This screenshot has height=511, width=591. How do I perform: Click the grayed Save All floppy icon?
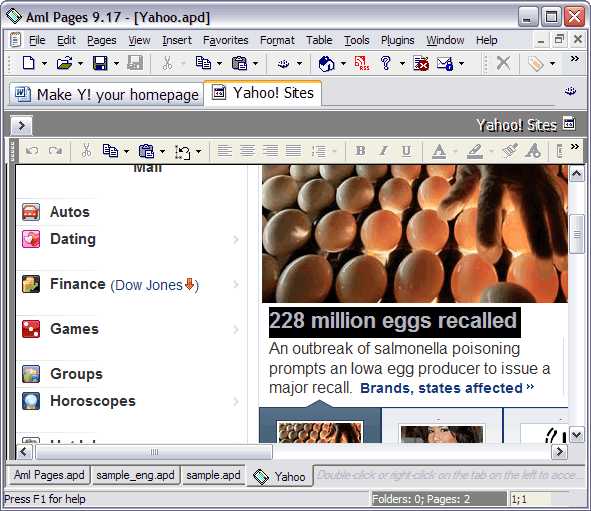[135, 63]
